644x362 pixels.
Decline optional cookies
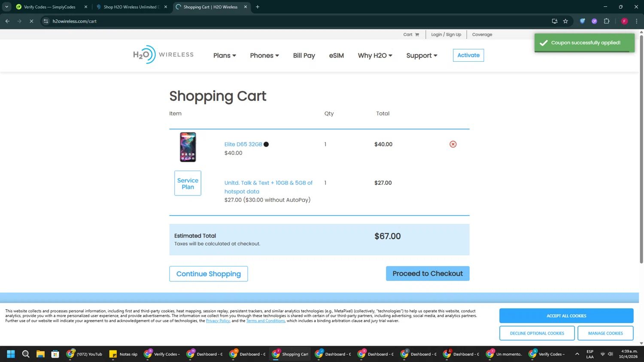(x=537, y=333)
